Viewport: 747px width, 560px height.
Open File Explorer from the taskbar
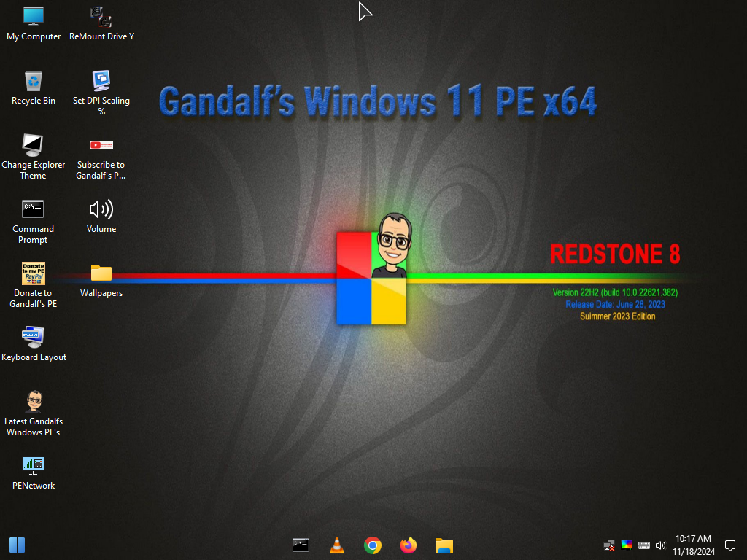(x=444, y=545)
